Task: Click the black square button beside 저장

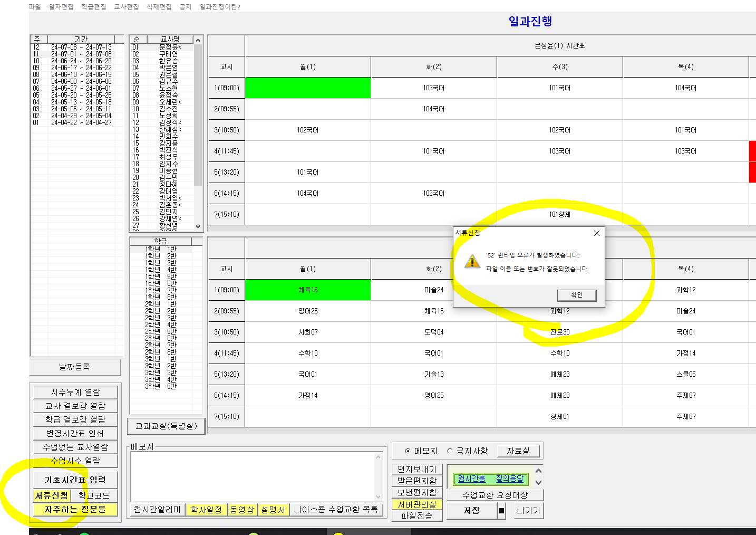Action: click(501, 511)
